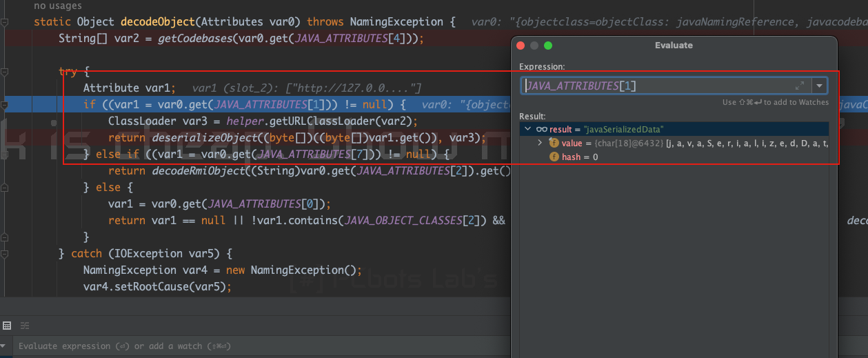This screenshot has height=358, width=868.
Task: Click "helper.getURLClassLoader(var2)" in the code
Action: click(x=322, y=121)
